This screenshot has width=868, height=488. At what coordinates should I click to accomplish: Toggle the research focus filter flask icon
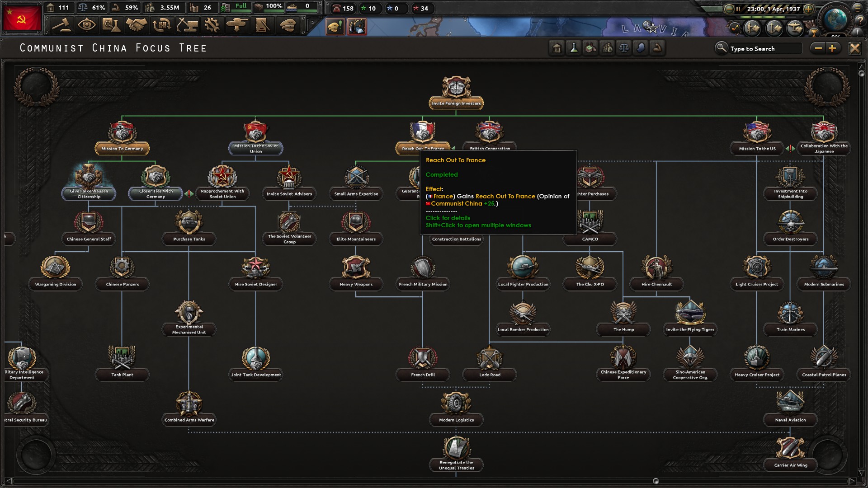click(574, 48)
